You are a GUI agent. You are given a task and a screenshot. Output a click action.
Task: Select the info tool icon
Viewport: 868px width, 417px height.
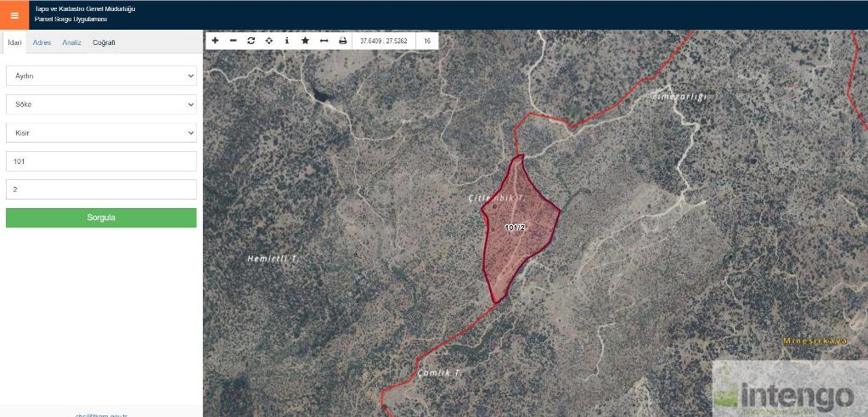coord(287,41)
